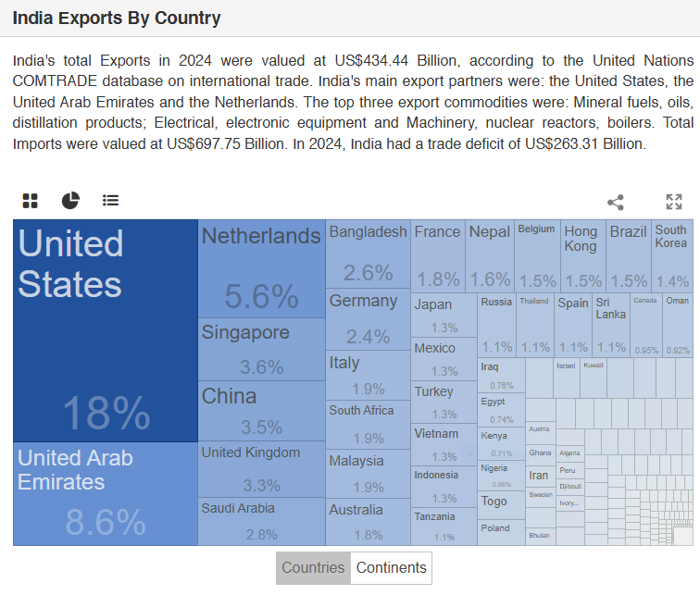Select the Oman 0.92% tile

(678, 325)
